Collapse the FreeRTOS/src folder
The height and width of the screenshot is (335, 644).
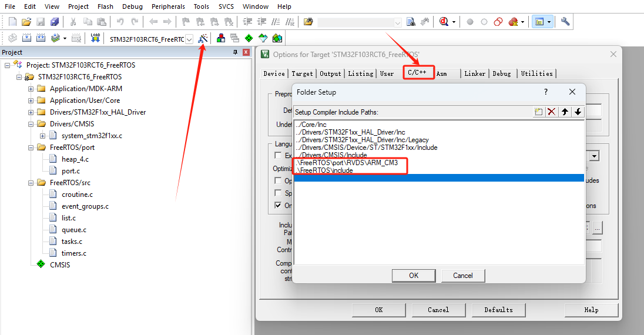(31, 183)
